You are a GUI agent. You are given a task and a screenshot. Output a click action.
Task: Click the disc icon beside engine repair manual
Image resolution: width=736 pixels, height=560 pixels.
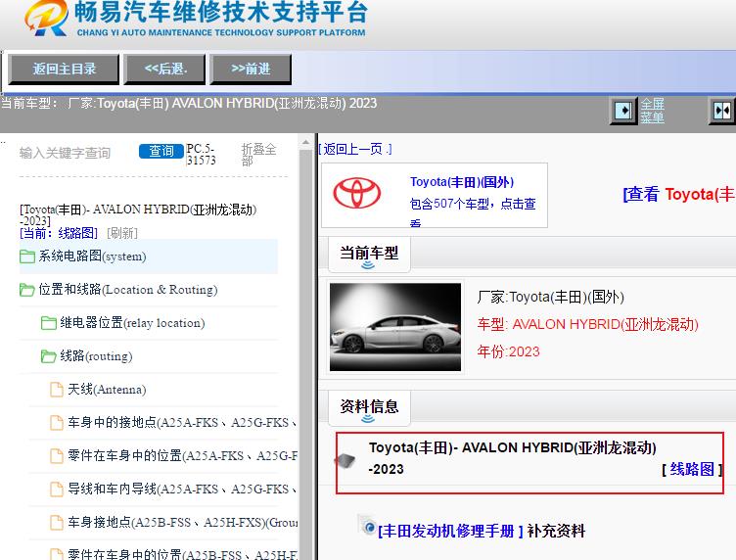pos(367,526)
